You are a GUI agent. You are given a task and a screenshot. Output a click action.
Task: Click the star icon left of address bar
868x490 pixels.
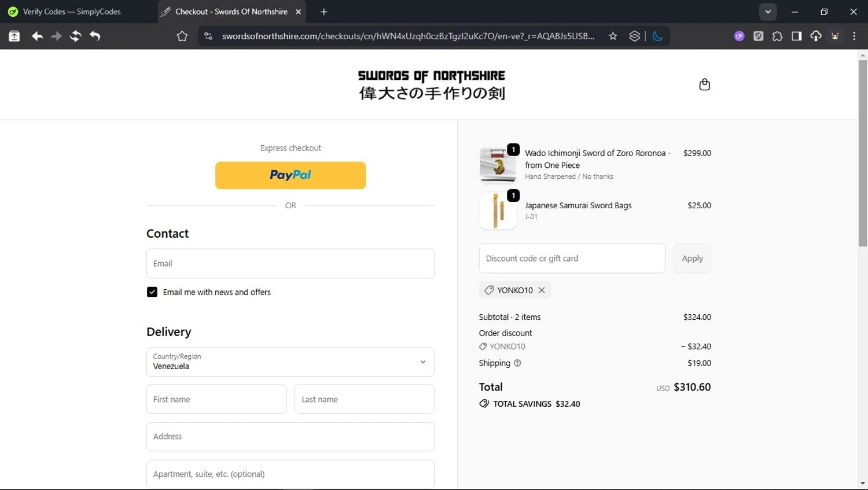click(x=182, y=36)
